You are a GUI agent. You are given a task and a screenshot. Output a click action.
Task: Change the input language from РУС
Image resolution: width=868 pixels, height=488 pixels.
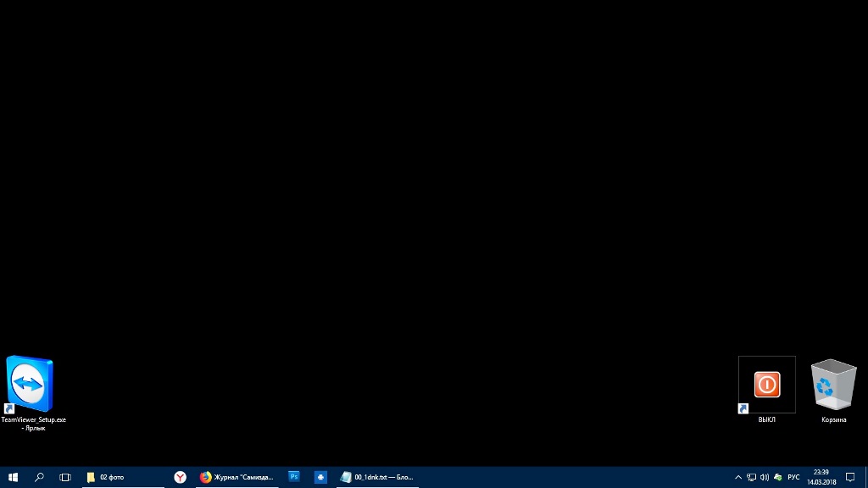point(793,477)
